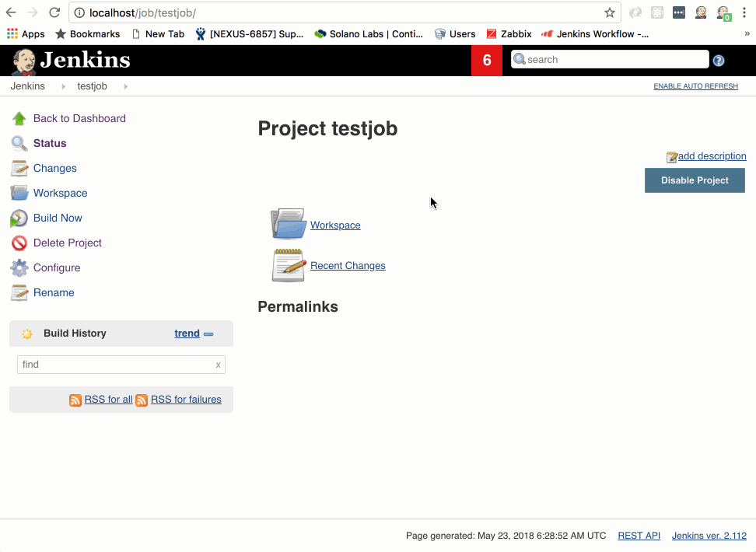Click the build history find field
756x552 pixels.
click(x=115, y=365)
